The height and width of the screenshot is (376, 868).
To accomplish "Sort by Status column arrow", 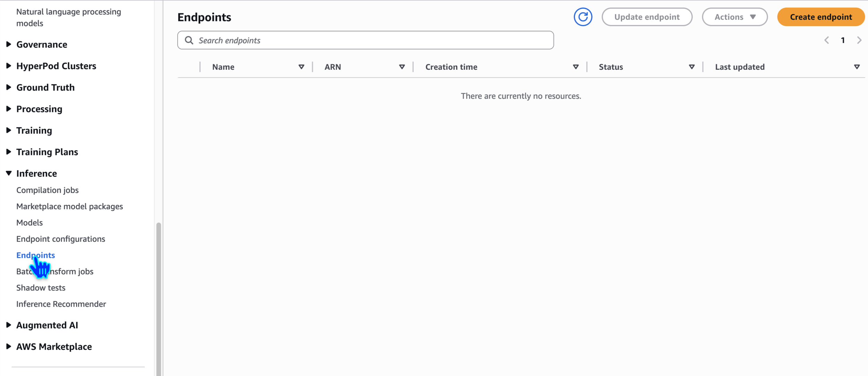I will pyautogui.click(x=691, y=67).
